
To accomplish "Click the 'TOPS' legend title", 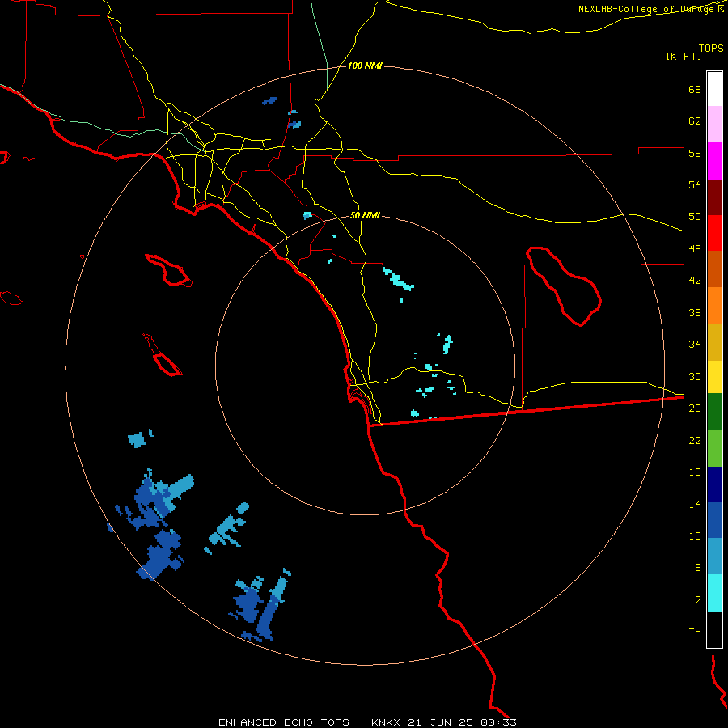I will click(711, 48).
